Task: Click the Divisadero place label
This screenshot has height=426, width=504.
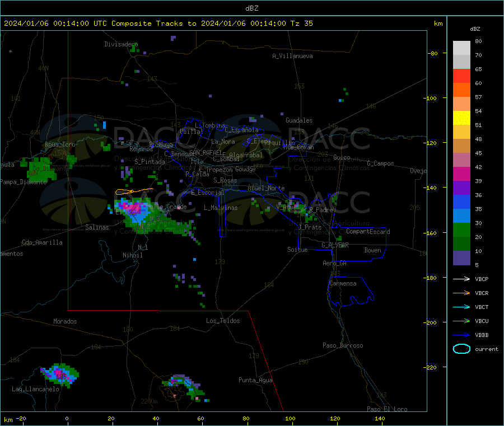Action: 121,44
